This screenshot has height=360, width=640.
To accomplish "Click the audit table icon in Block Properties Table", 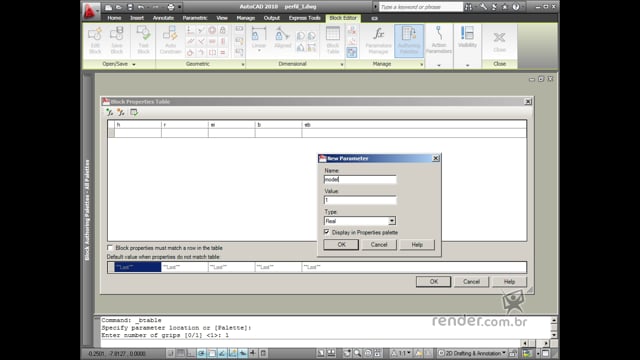I will pos(133,112).
